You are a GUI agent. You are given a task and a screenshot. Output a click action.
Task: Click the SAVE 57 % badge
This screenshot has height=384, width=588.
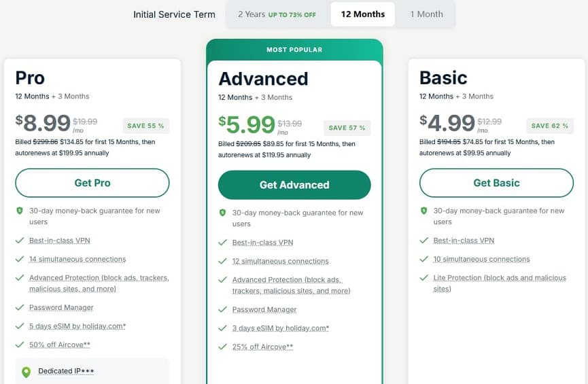pos(347,128)
